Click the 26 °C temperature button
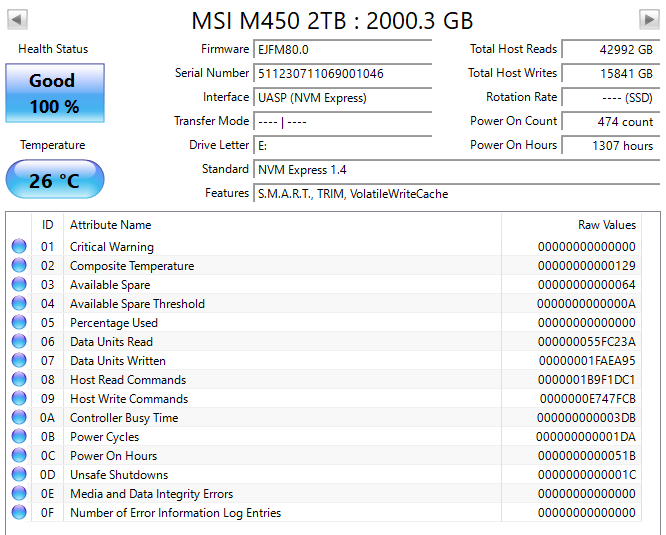The width and height of the screenshot is (666, 535). (x=54, y=180)
